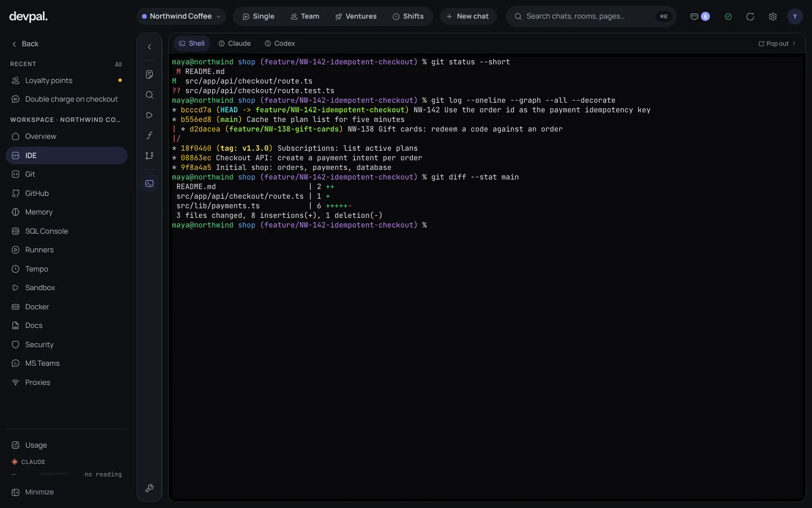The height and width of the screenshot is (508, 812).
Task: Switch to the Codex terminal tab
Action: pos(280,43)
